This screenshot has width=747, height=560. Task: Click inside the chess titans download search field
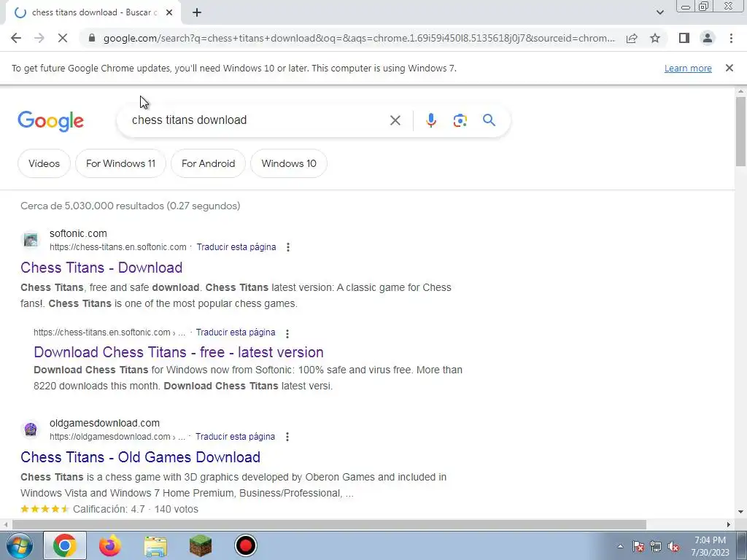(x=258, y=120)
